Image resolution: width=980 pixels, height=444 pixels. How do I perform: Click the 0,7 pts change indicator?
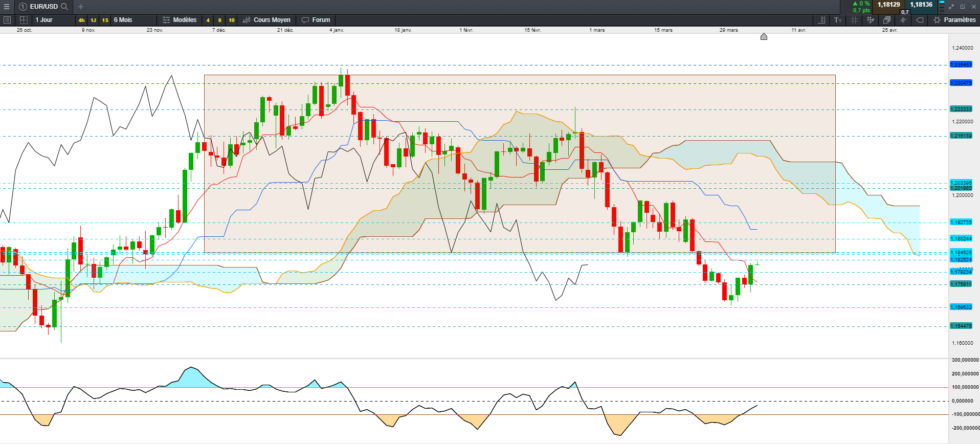861,10
